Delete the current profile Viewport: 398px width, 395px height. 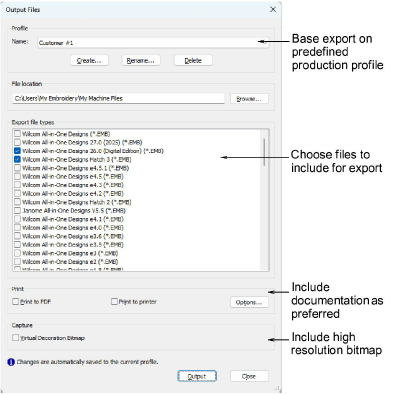tap(193, 61)
